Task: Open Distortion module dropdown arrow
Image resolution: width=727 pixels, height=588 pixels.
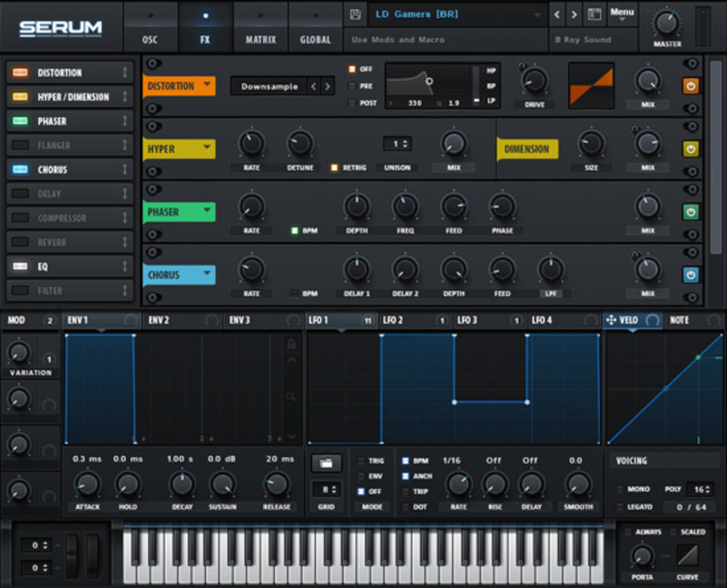Action: click(x=207, y=84)
